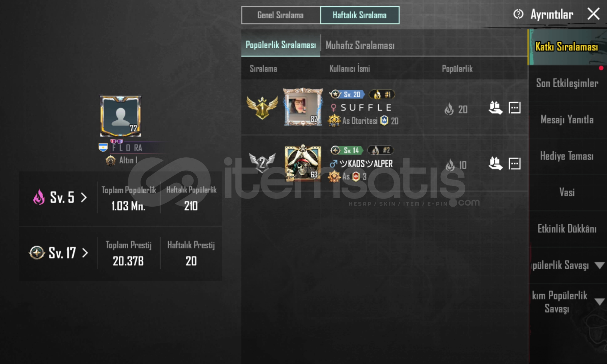Click the gift icon next to KAOS ALPER
The width and height of the screenshot is (607, 364).
pos(495,163)
